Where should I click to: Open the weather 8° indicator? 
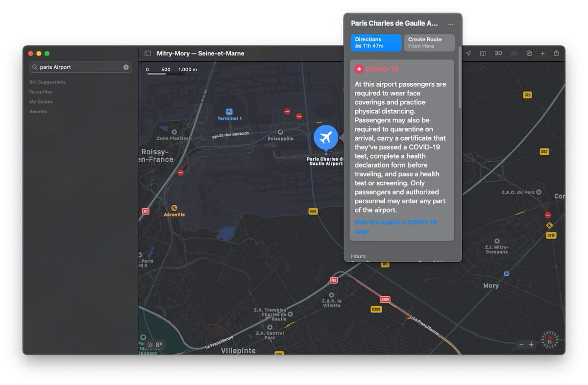[x=154, y=345]
